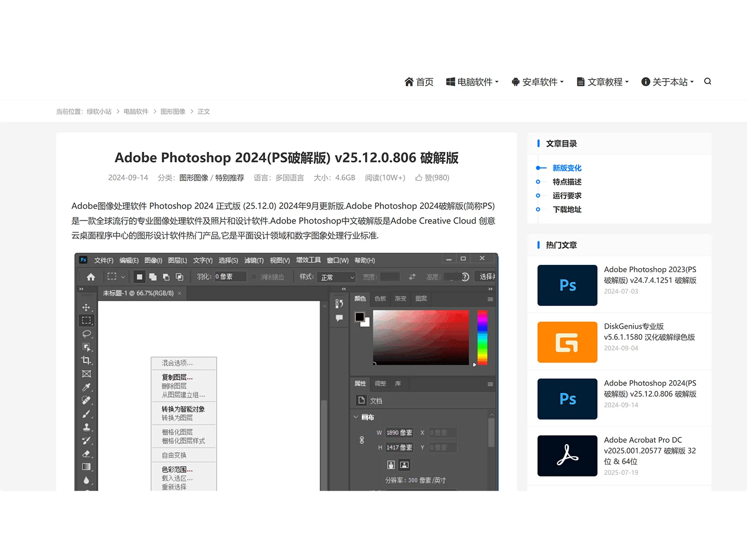Expand the 文章教程 navigation dropdown
747x560 pixels.
click(x=603, y=82)
